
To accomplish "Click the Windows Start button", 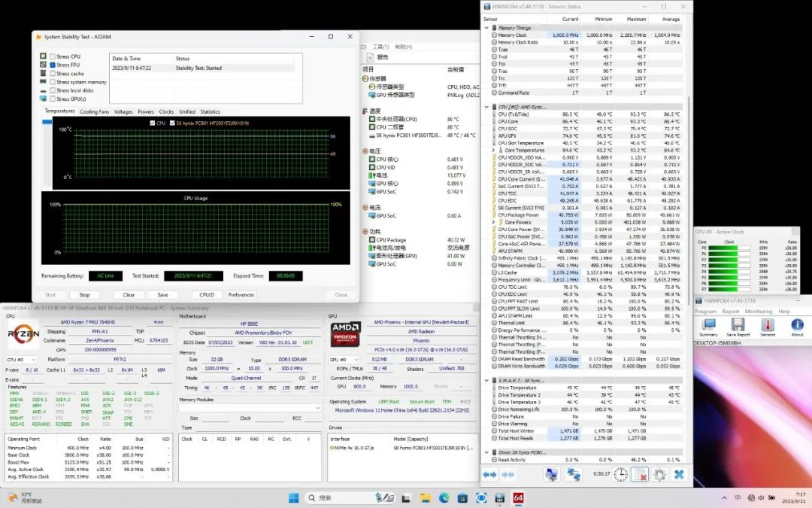I will 293,497.
